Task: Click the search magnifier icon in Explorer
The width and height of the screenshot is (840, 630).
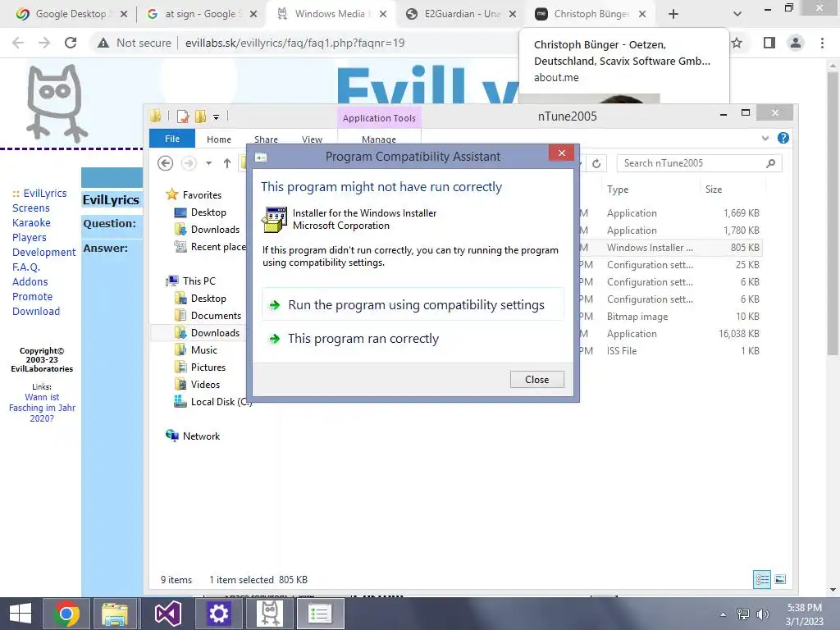Action: (770, 163)
